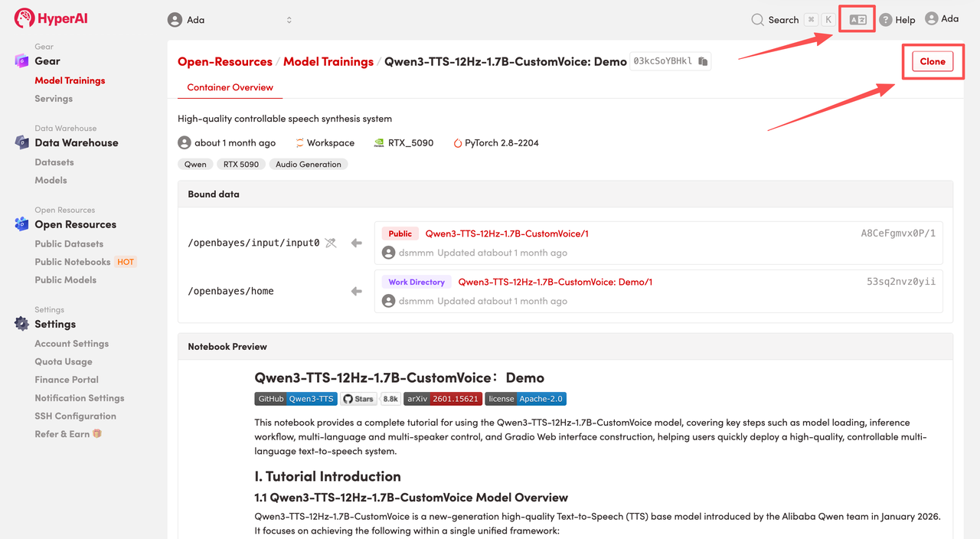The width and height of the screenshot is (980, 539).
Task: Click the Help question mark icon
Action: (886, 20)
